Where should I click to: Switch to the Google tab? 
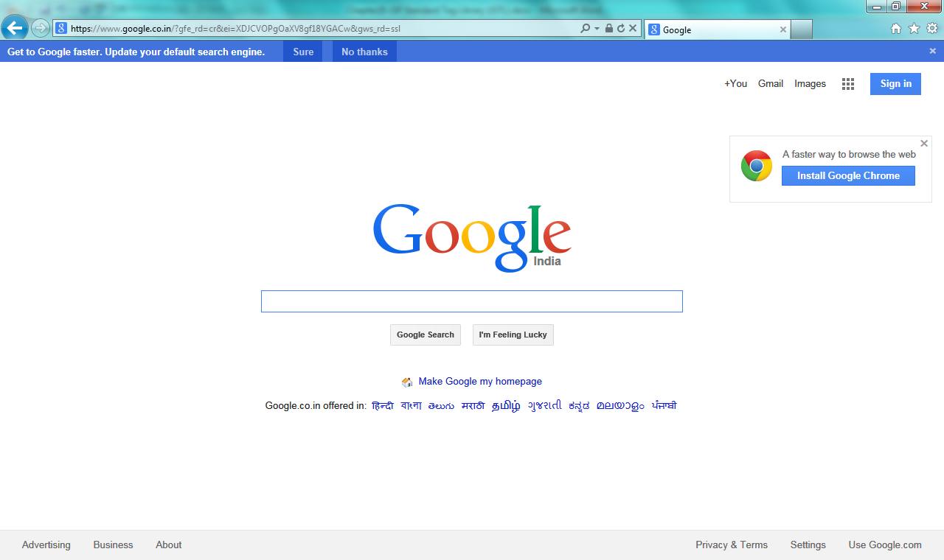(x=708, y=30)
